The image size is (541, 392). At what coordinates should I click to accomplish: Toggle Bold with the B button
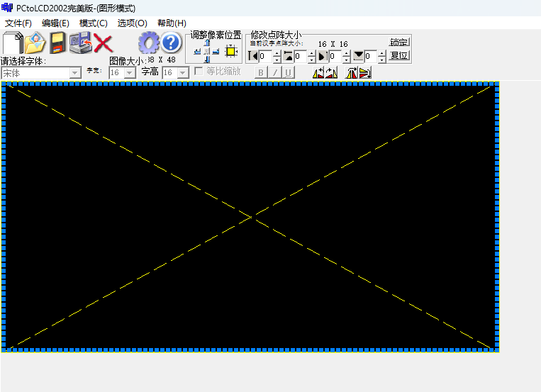click(x=261, y=73)
